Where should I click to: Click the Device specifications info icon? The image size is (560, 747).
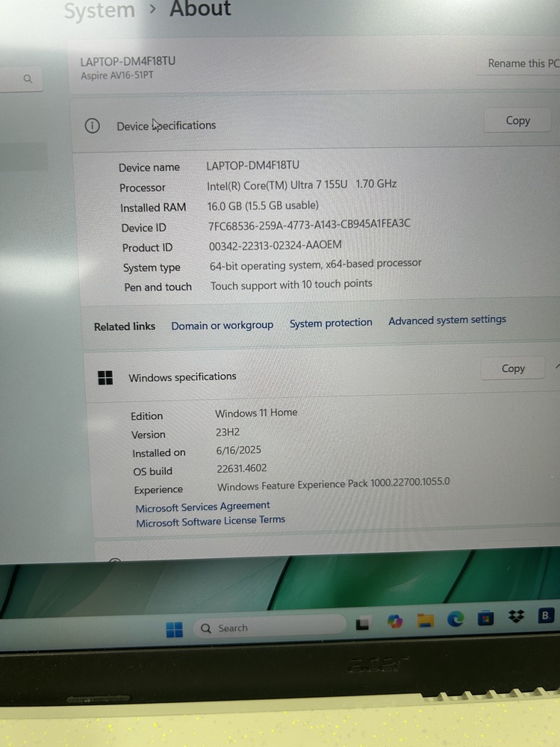coord(93,125)
